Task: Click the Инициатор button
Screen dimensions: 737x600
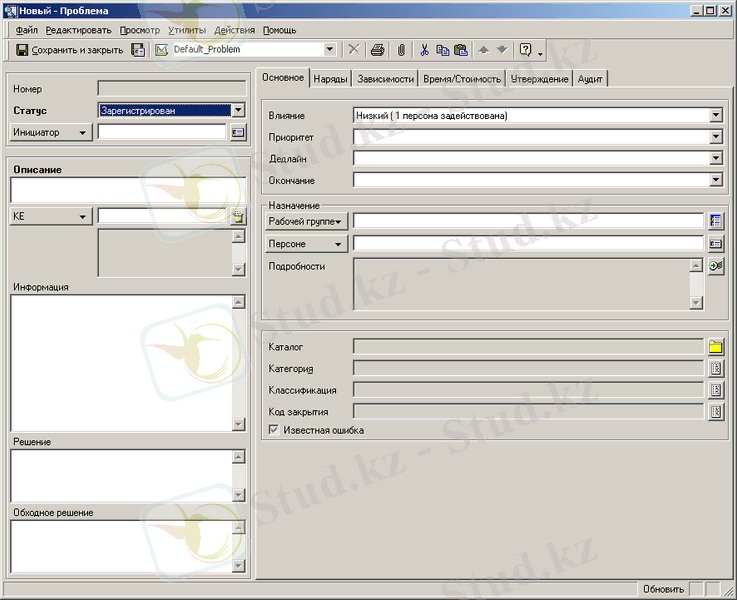Action: click(50, 132)
